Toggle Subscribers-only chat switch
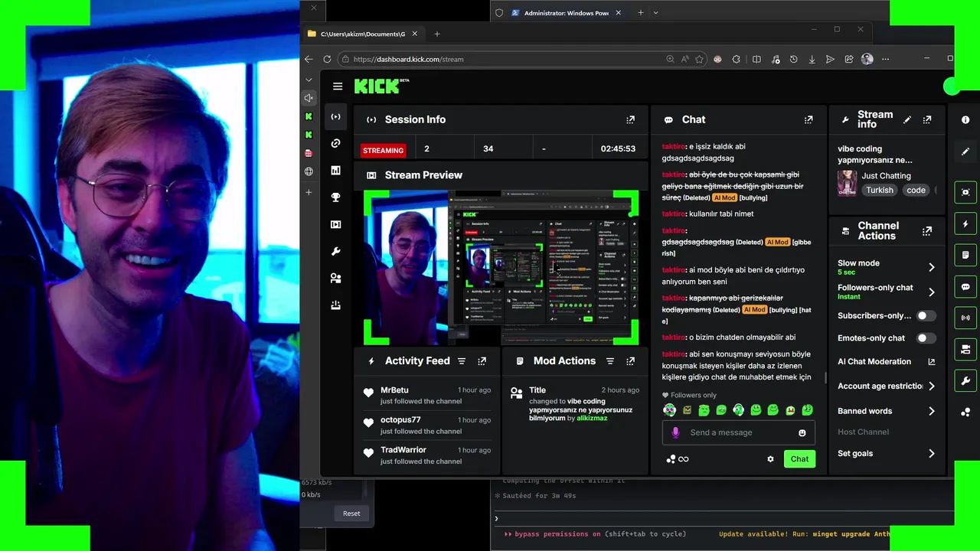Screen dimensions: 980x551 (926, 315)
